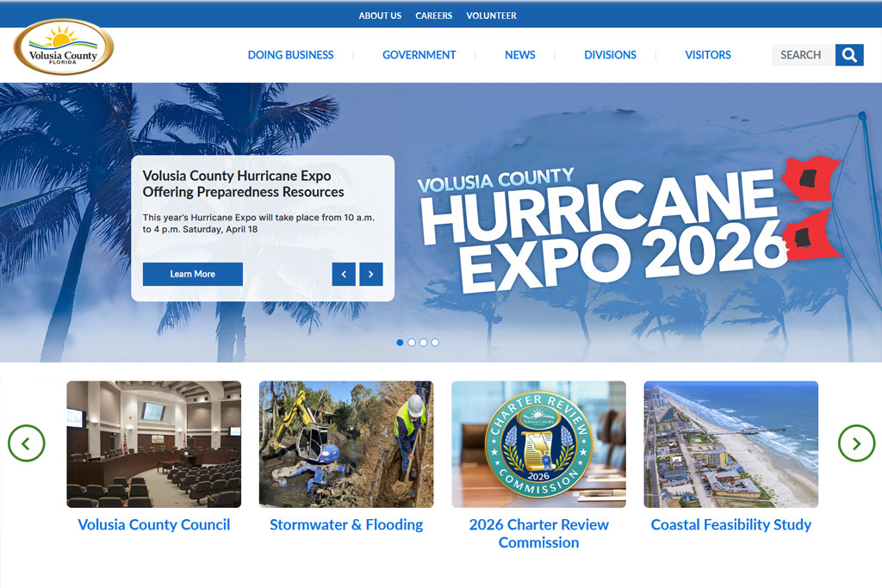This screenshot has height=588, width=882.
Task: Click the magnifying glass search button
Action: (849, 55)
